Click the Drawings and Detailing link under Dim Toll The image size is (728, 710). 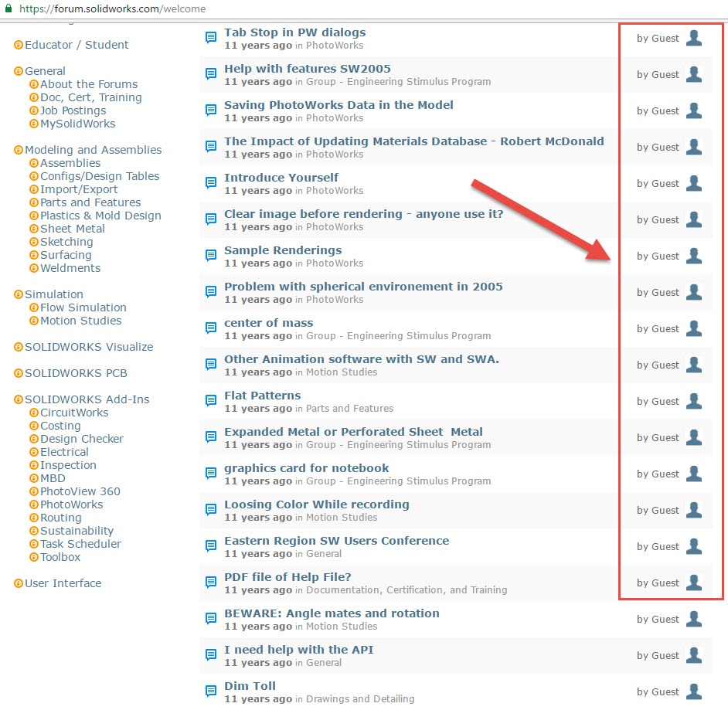[x=360, y=699]
